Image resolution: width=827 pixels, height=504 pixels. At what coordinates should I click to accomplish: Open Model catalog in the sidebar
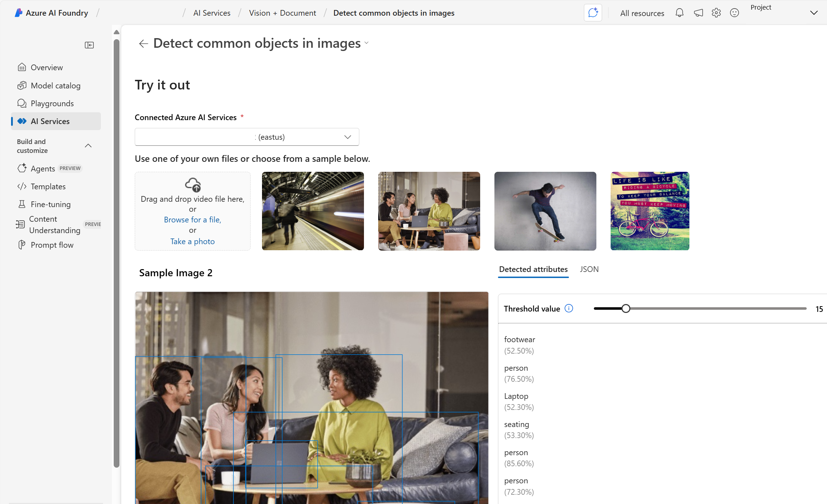pos(56,86)
